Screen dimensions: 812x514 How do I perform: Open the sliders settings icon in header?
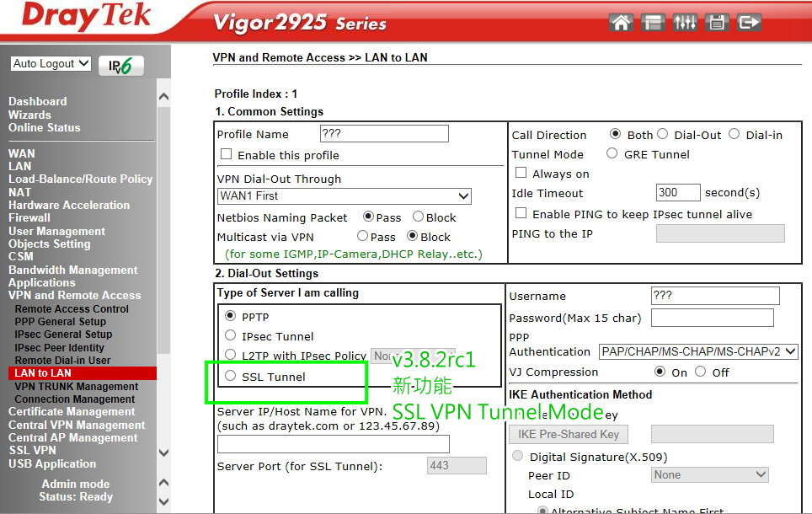click(685, 22)
